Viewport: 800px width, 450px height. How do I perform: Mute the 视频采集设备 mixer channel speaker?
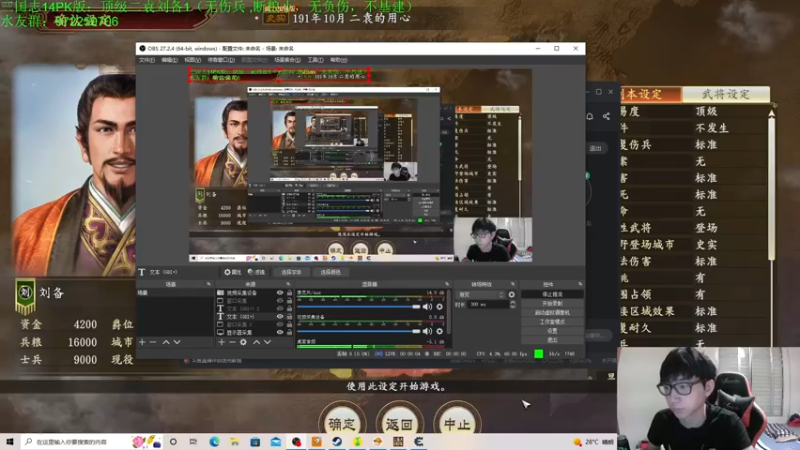click(x=427, y=331)
